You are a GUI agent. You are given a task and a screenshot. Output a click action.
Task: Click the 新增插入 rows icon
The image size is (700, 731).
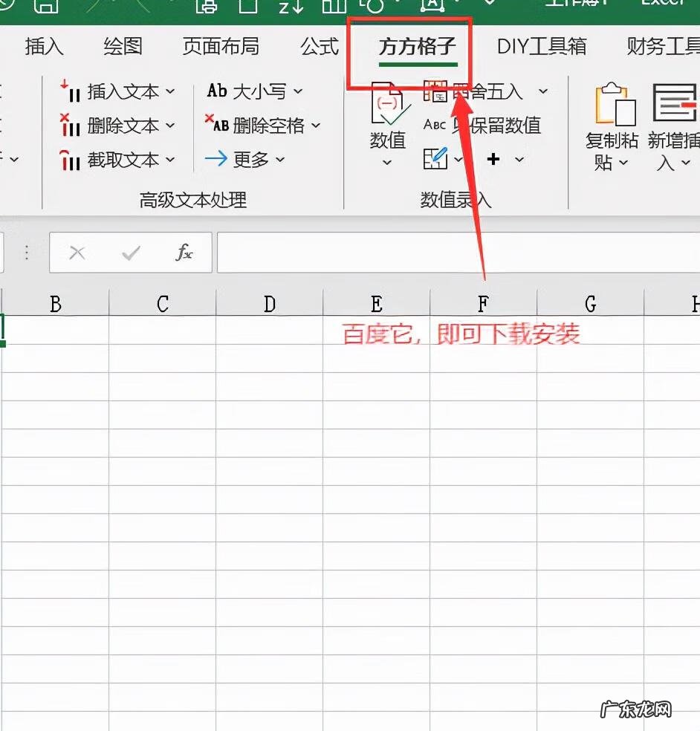pos(674,102)
